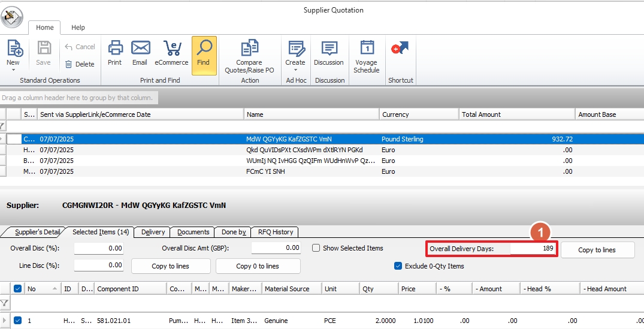
Task: Click the Price column header
Action: (x=417, y=289)
